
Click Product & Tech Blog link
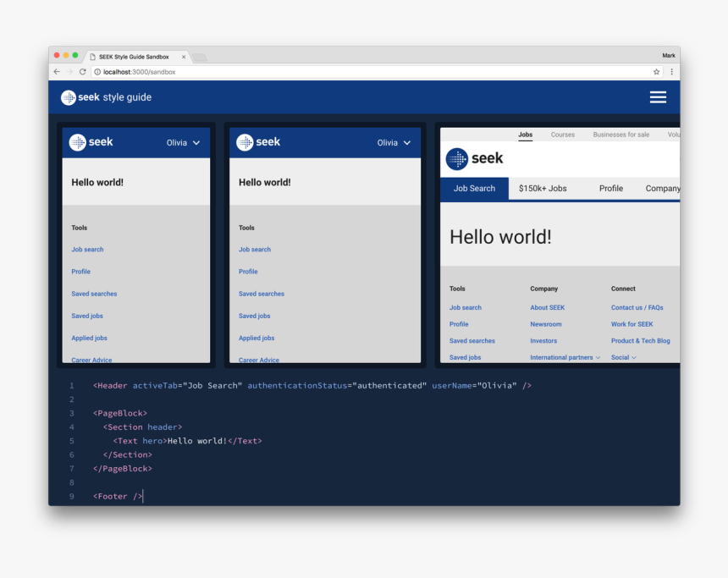pos(640,341)
